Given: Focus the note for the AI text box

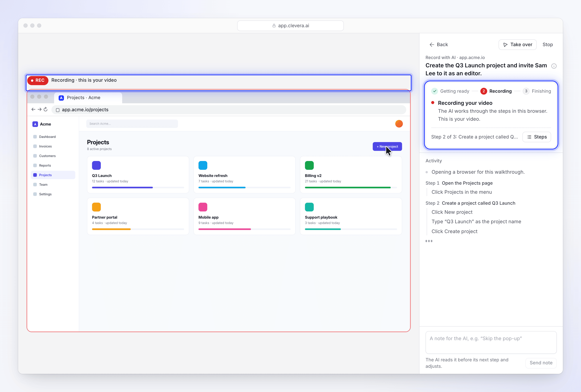Looking at the screenshot, I should pyautogui.click(x=491, y=342).
